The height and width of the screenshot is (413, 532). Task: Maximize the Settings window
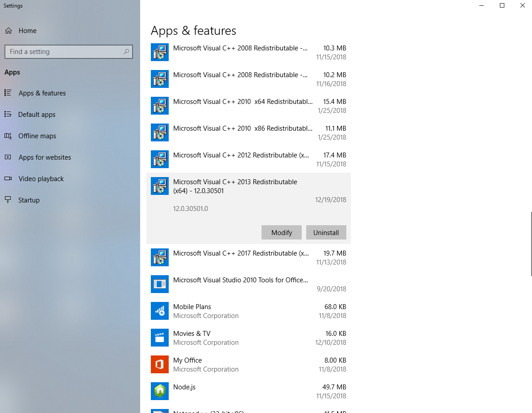[x=502, y=5]
